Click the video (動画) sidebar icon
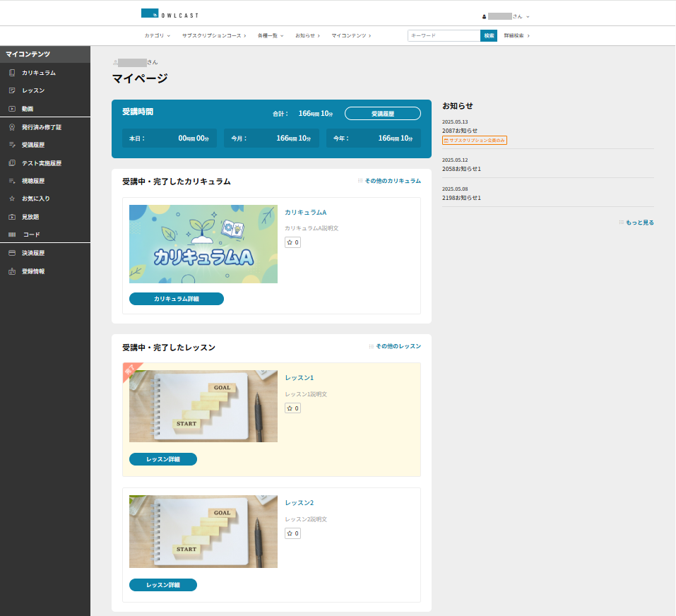Viewport: 676px width, 616px height. [12, 109]
